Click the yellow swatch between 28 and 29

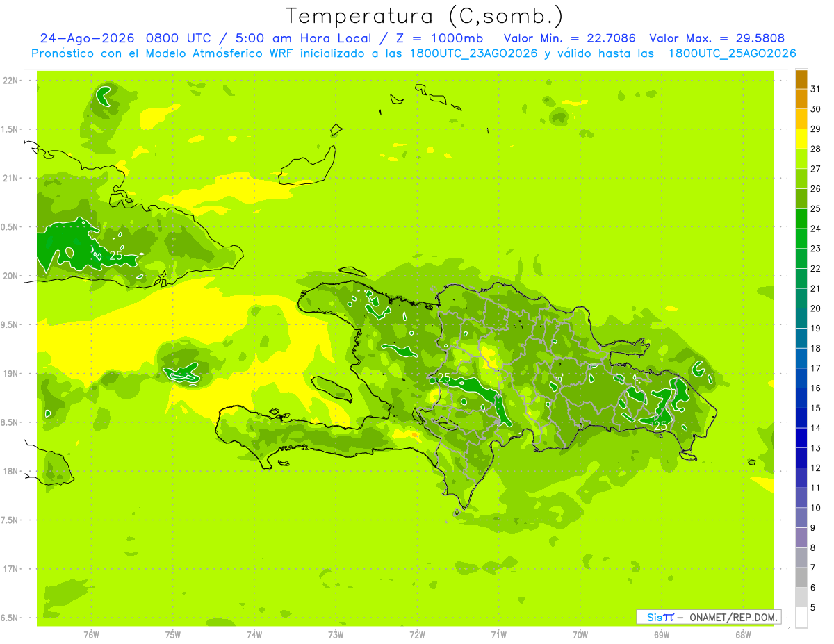tap(801, 138)
